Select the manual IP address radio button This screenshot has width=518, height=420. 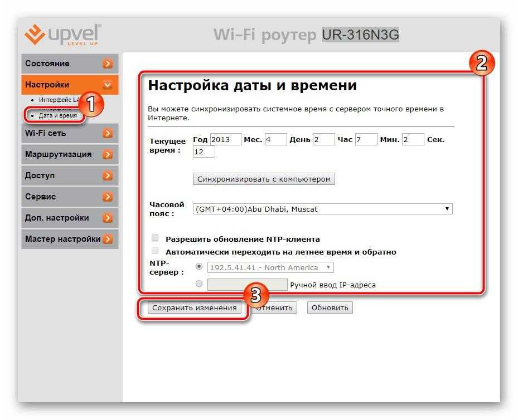coord(199,284)
